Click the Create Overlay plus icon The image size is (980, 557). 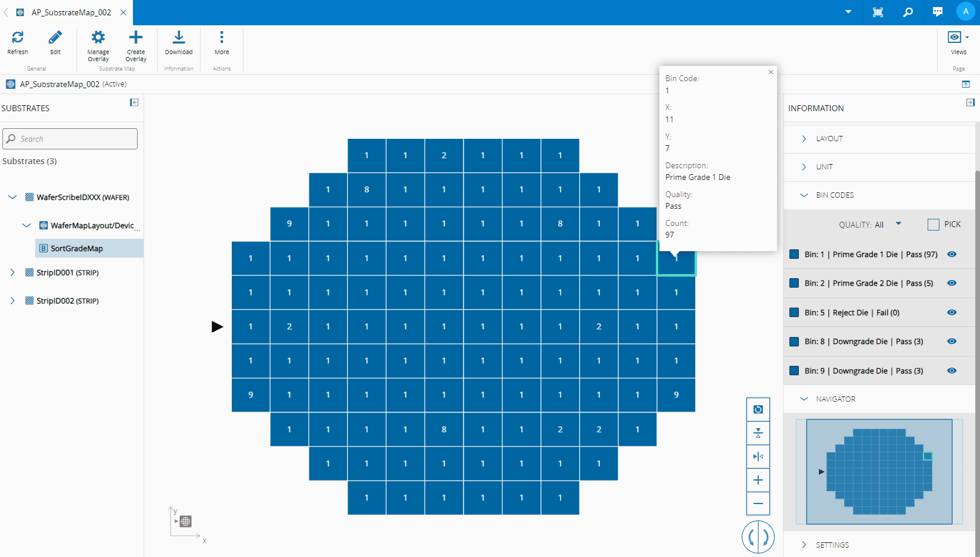(x=136, y=38)
